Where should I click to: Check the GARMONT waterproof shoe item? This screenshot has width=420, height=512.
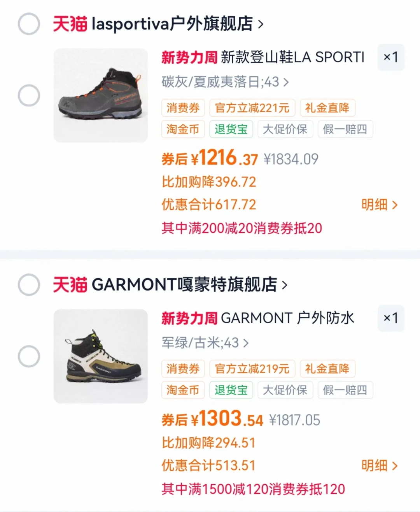point(29,356)
